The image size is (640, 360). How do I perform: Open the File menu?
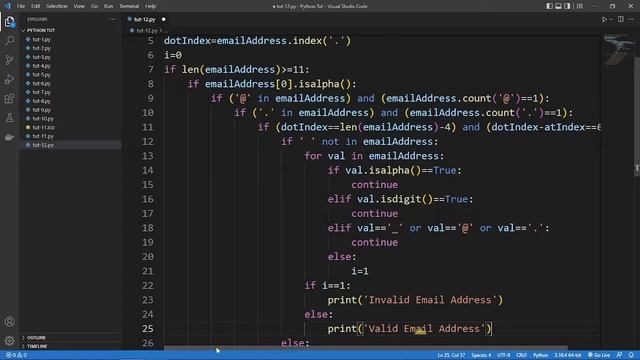point(21,6)
